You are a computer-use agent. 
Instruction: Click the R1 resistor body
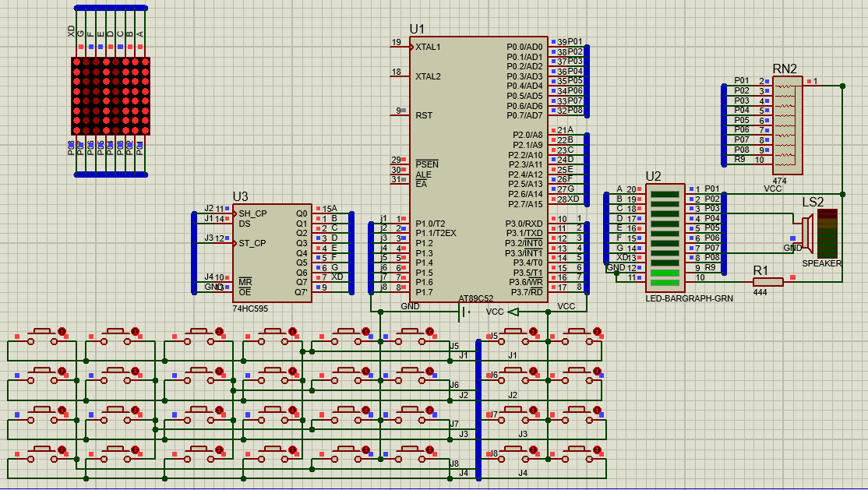pyautogui.click(x=768, y=282)
